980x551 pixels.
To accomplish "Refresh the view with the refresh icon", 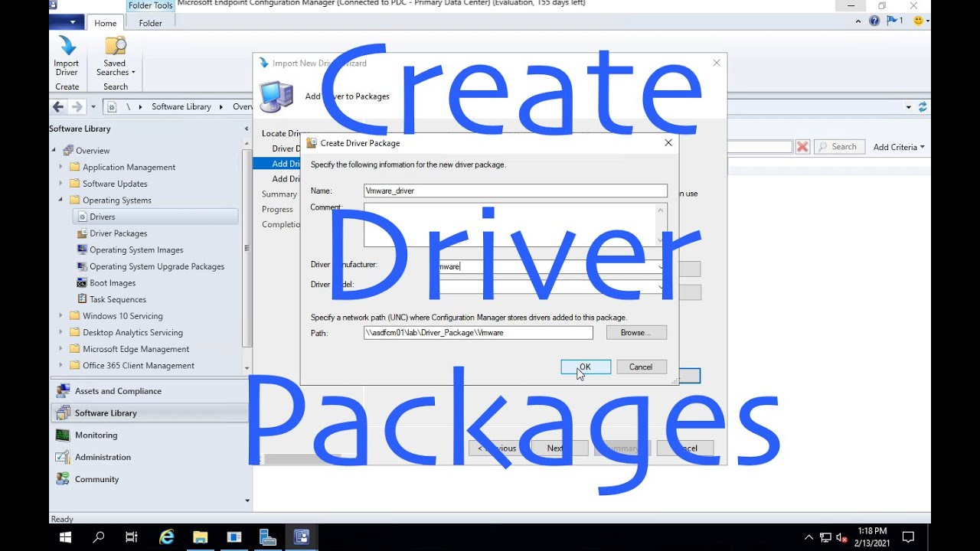I will [923, 106].
